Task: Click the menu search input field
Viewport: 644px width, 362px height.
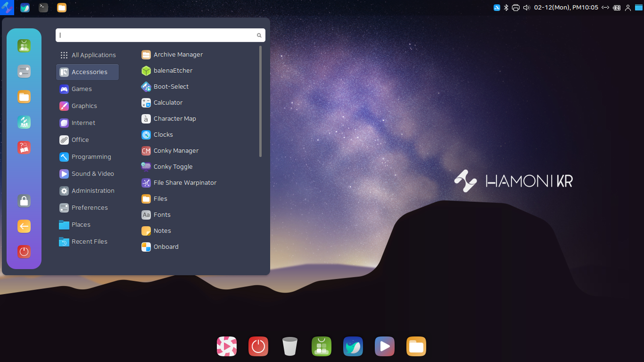Action: [x=160, y=35]
